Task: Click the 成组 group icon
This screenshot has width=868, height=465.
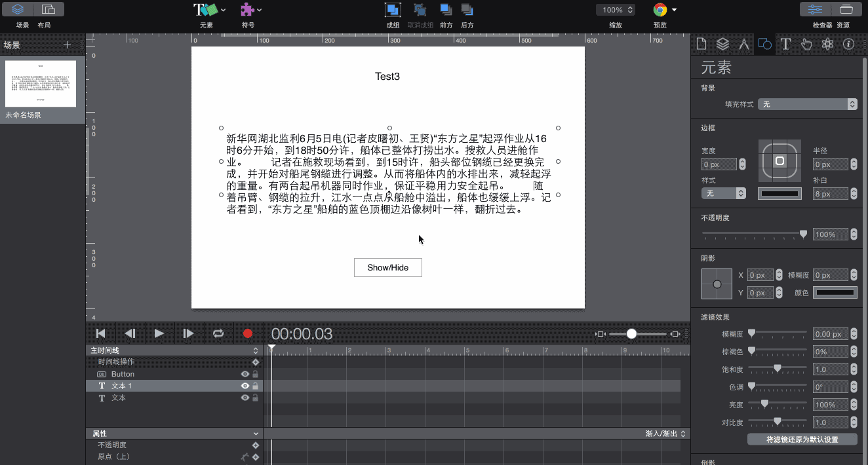Action: tap(392, 10)
